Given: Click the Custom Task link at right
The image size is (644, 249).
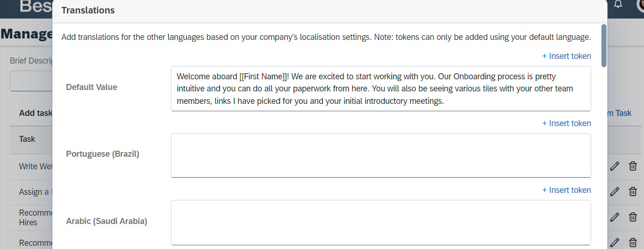Looking at the screenshot, I should (619, 113).
